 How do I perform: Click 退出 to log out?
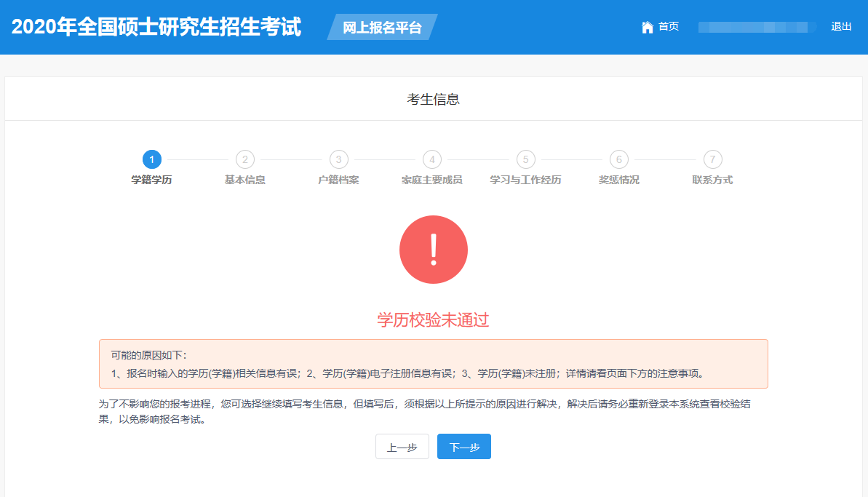click(841, 27)
